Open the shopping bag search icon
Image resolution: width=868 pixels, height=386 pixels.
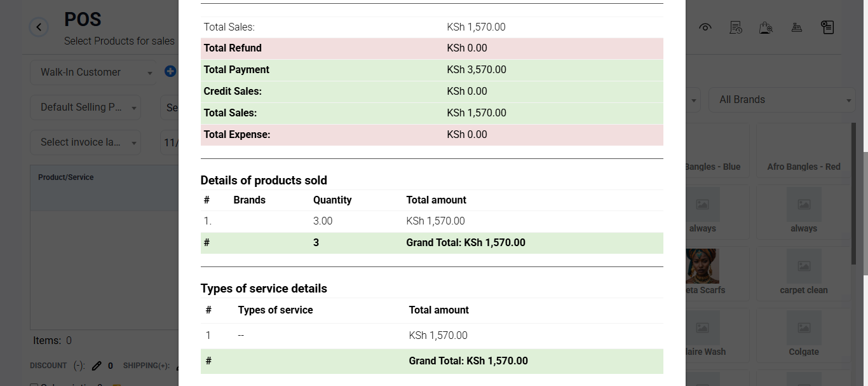tap(766, 27)
